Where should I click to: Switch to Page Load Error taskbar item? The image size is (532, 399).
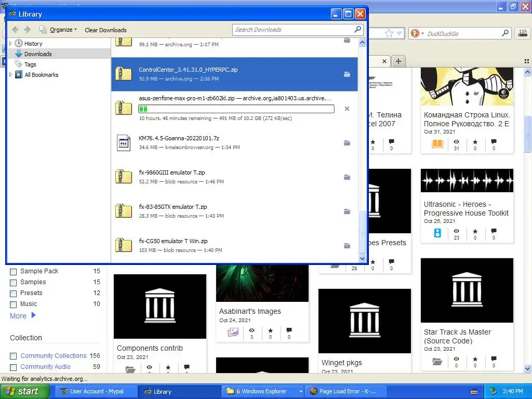[x=347, y=391]
